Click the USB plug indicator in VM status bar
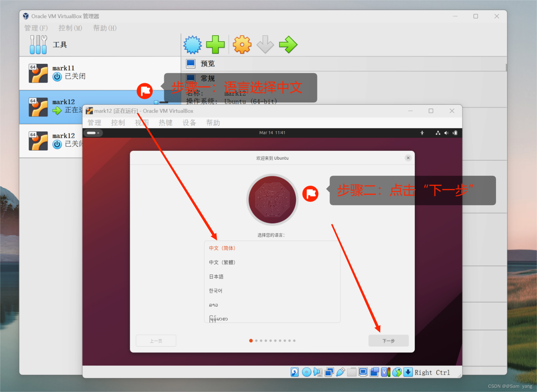This screenshot has height=392, width=537. 340,372
